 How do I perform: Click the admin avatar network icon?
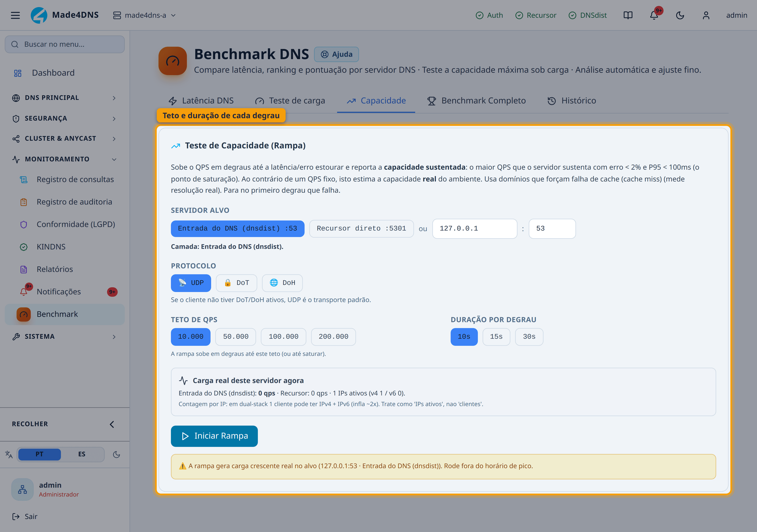(22, 489)
